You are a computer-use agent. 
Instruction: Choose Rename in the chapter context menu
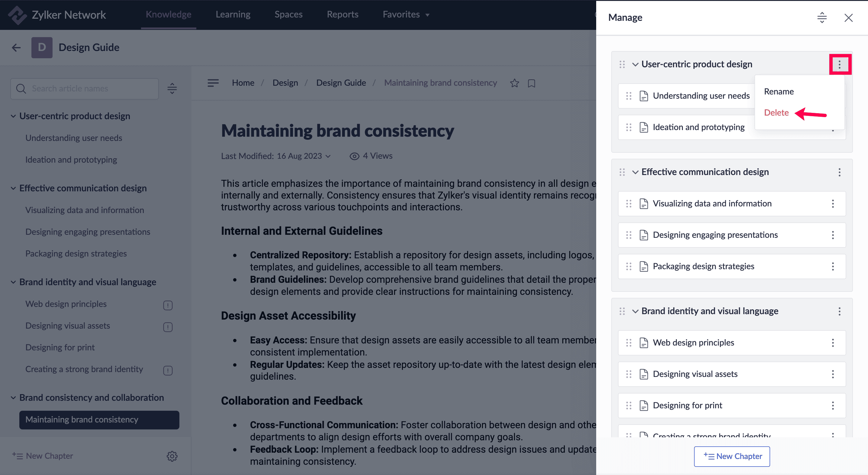(x=779, y=91)
